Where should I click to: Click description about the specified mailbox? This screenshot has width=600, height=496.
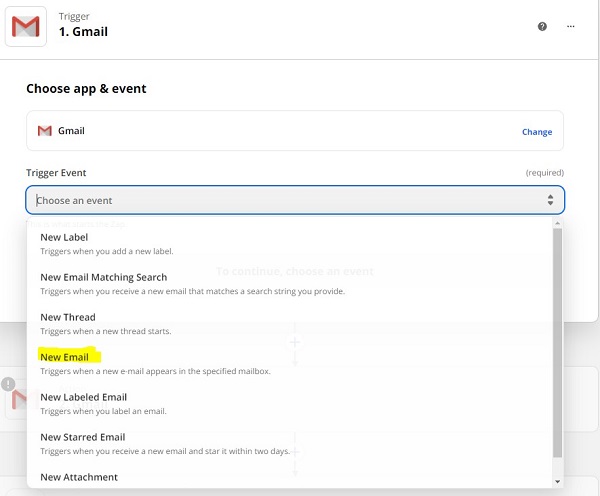tap(155, 371)
